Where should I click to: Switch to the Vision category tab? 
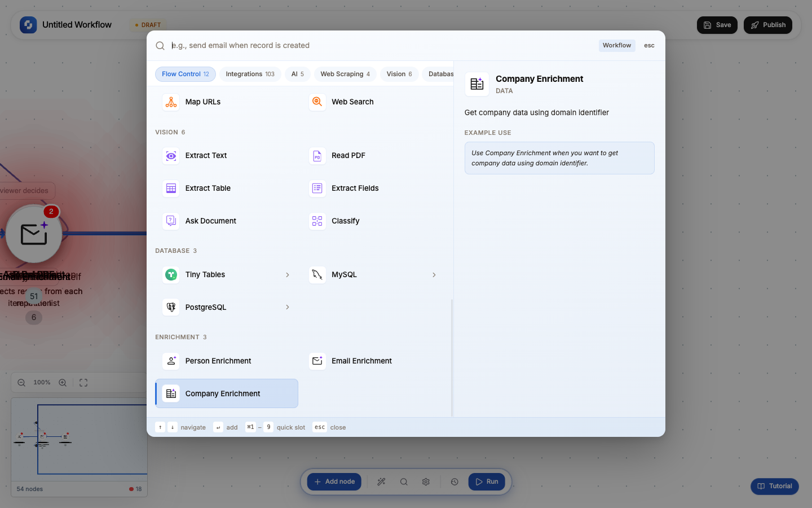(399, 74)
